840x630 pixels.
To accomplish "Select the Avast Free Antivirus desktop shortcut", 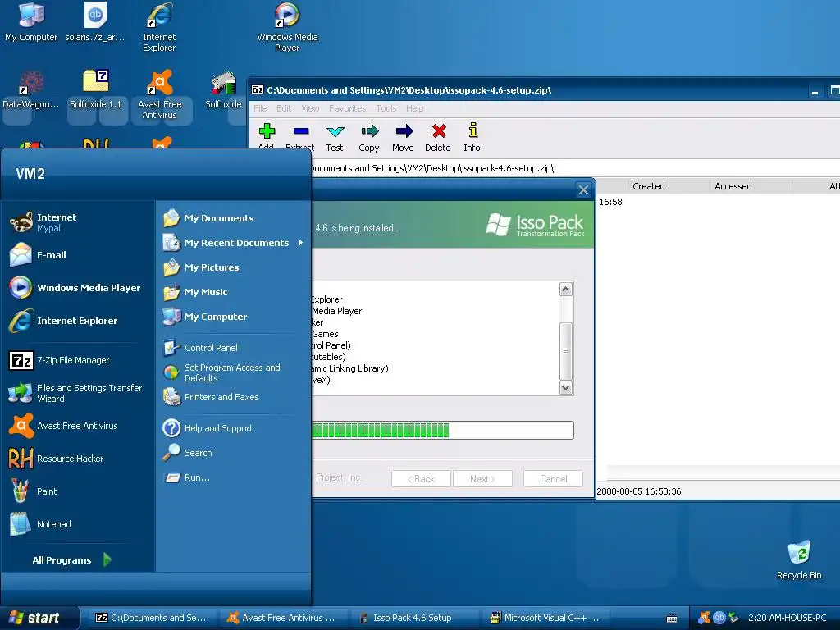I will point(160,95).
